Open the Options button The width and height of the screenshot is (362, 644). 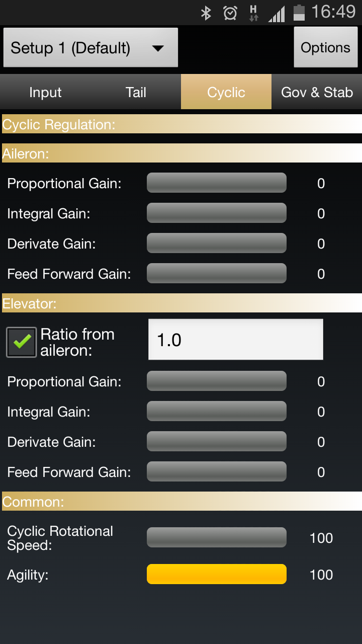pyautogui.click(x=325, y=48)
